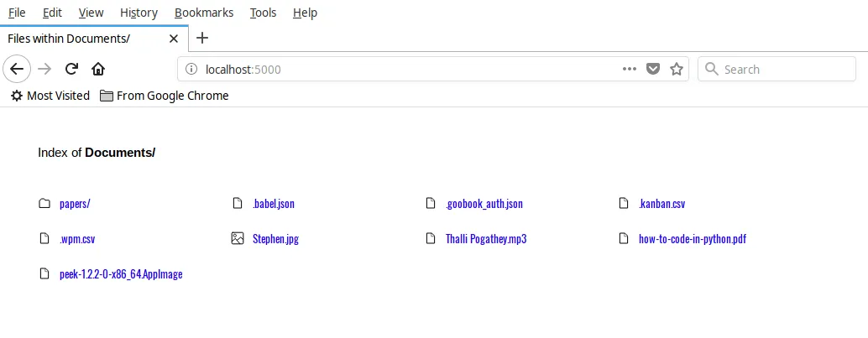The image size is (868, 338).
Task: Click the image icon beside Stephen.jpg
Action: pos(237,239)
